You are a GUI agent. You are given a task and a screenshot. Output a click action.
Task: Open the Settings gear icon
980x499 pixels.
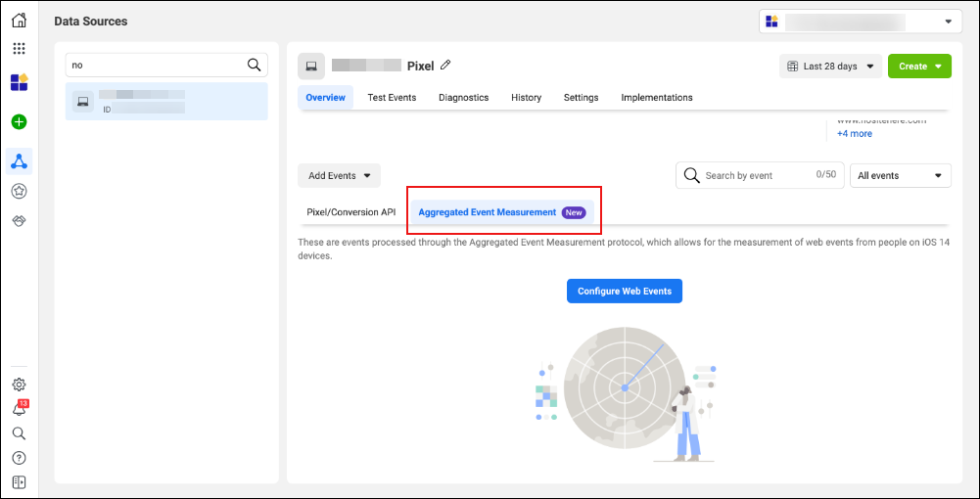tap(20, 385)
